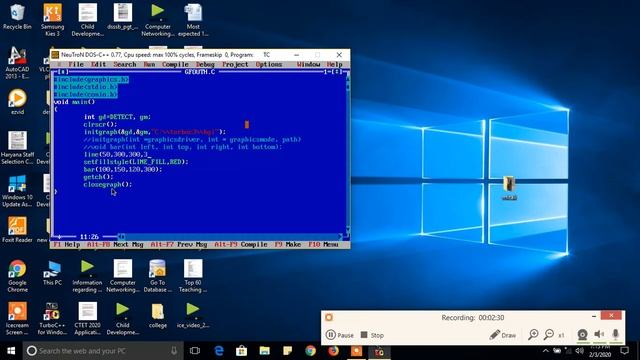
Task: Open the college folder on the desktop
Action: tap(158, 316)
